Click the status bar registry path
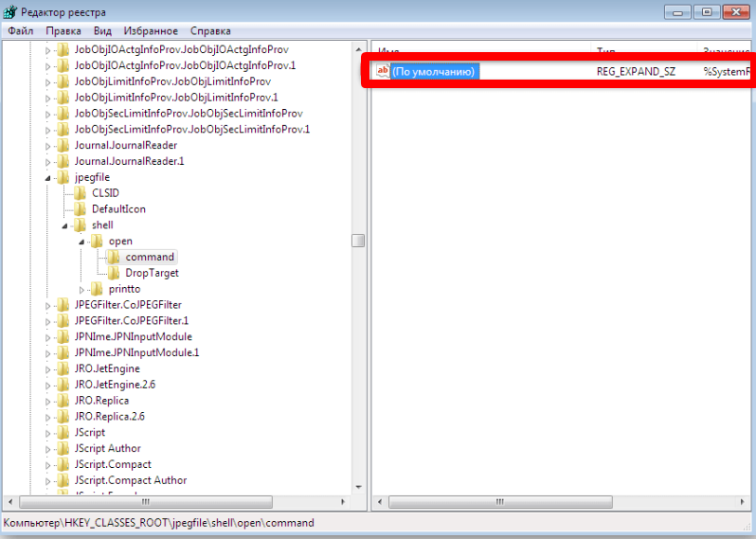 point(159,523)
